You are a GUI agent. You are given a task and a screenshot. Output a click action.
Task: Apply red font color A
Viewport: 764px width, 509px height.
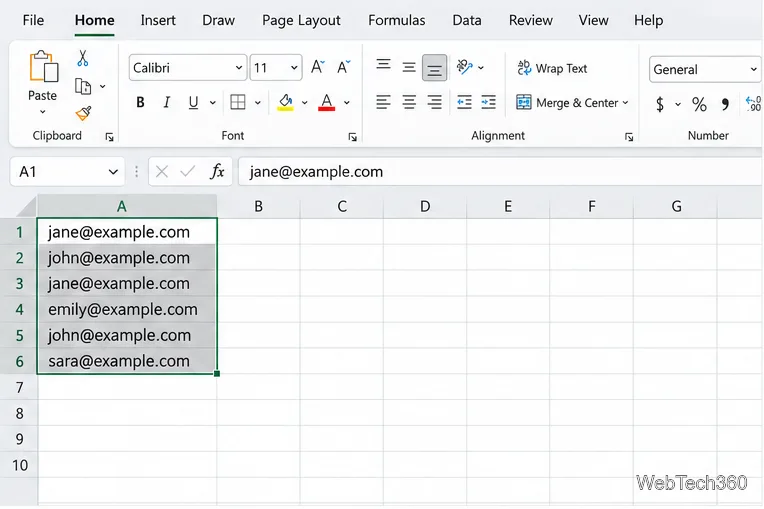pos(326,102)
